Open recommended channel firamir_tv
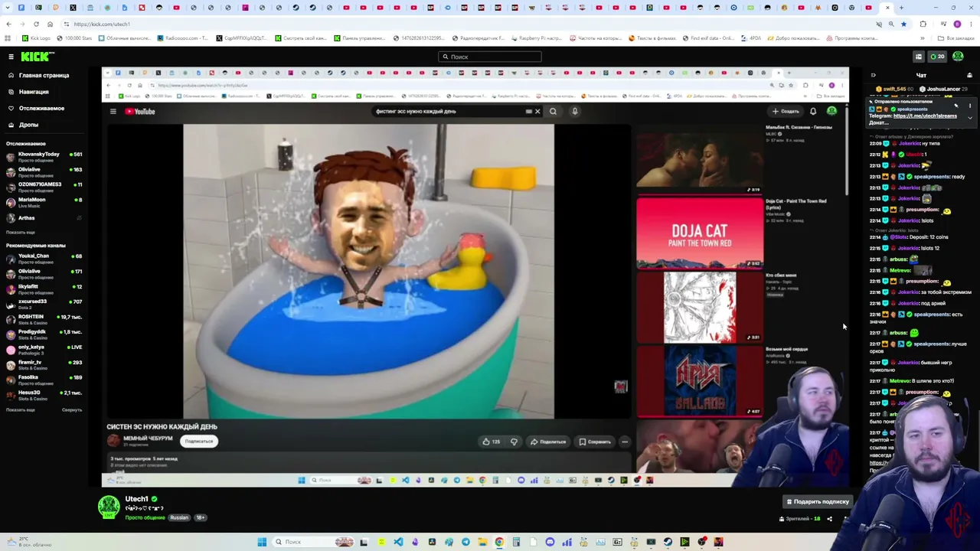980x551 pixels. (44, 364)
